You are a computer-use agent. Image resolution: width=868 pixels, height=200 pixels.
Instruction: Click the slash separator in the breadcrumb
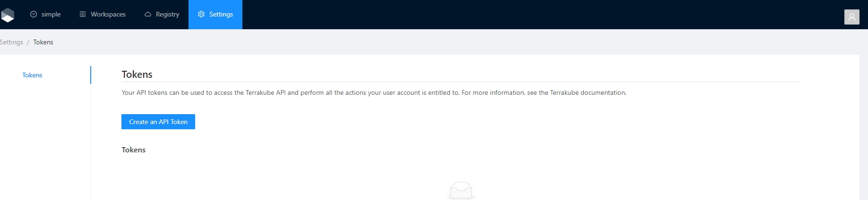coord(28,42)
